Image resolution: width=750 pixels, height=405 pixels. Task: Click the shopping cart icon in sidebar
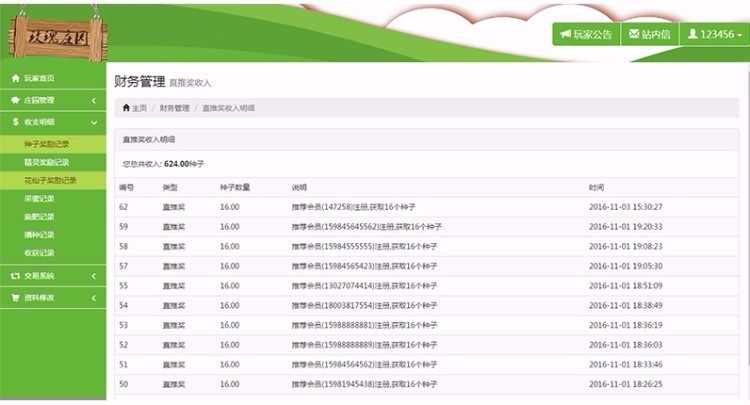[x=16, y=298]
